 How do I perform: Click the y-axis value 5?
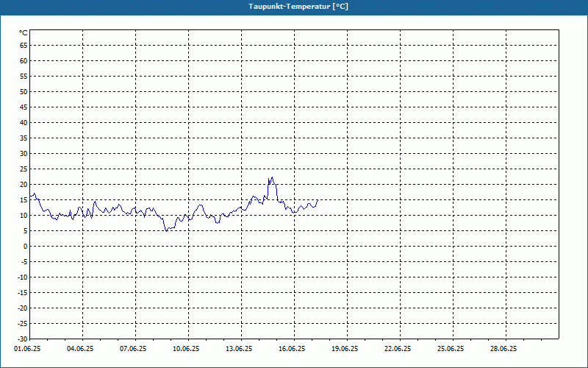(26, 231)
